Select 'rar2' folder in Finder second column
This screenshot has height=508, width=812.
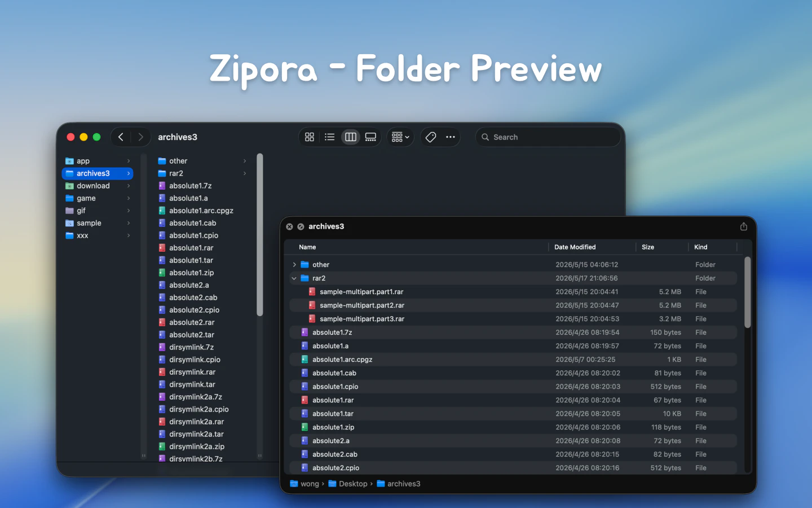[202, 173]
